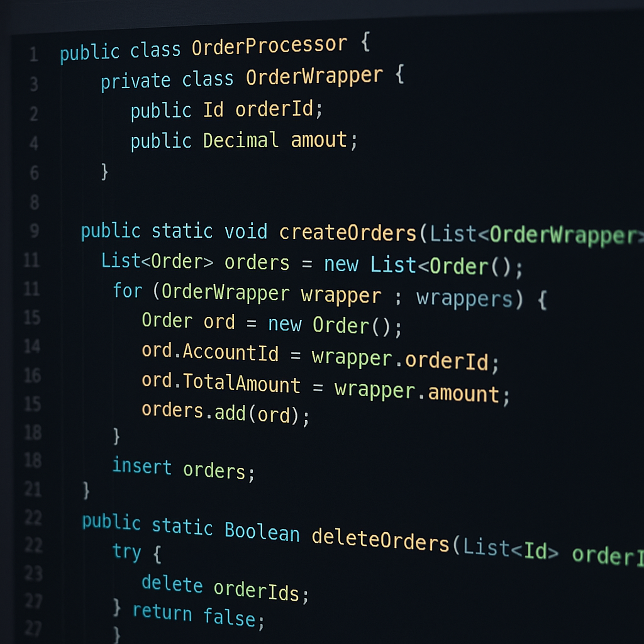This screenshot has height=644, width=644.
Task: Click the misspelled 'amout' field name
Action: pyautogui.click(x=319, y=140)
